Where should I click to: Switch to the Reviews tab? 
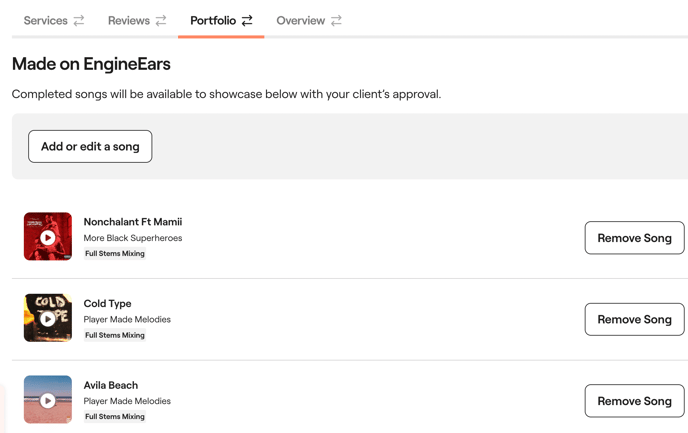click(x=128, y=21)
